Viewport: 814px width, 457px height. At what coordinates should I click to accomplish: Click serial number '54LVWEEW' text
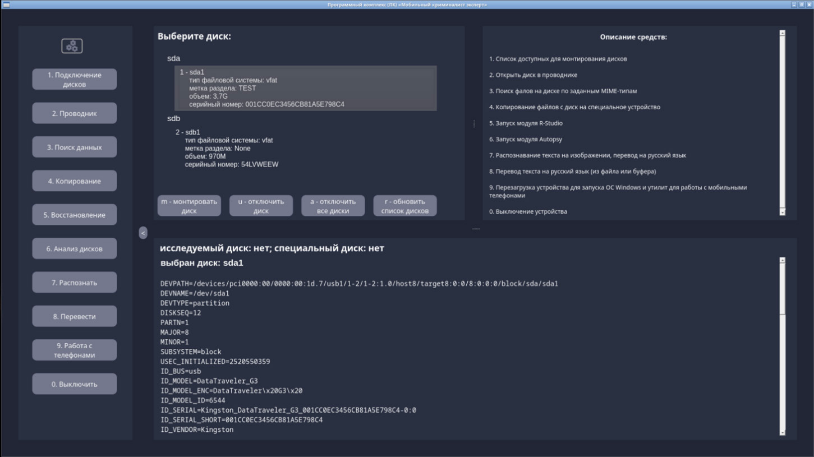[x=260, y=164]
